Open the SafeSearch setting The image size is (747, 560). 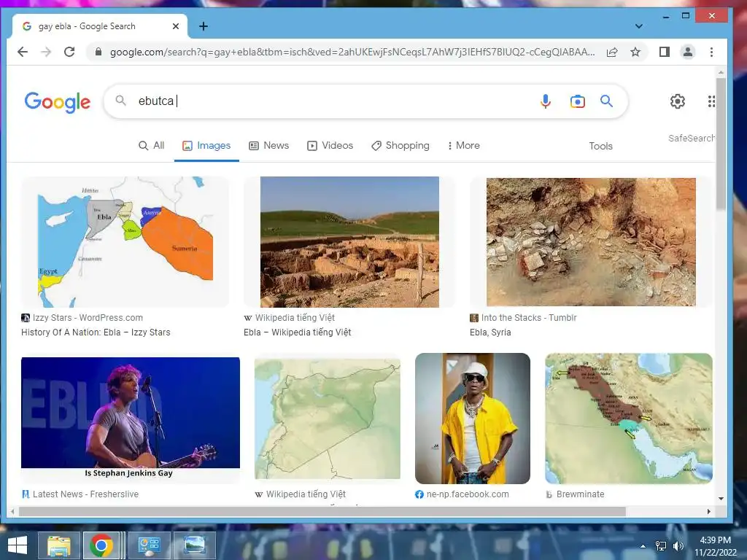pyautogui.click(x=692, y=138)
